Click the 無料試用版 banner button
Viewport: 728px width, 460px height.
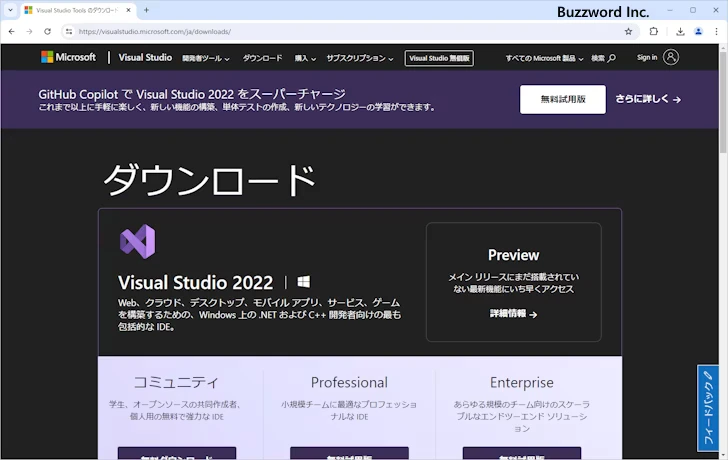tap(563, 99)
